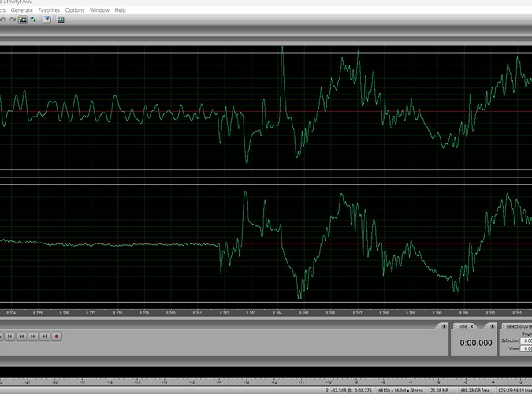532x394 pixels.
Task: Click the green level meter toolbar icon
Action: (x=61, y=20)
